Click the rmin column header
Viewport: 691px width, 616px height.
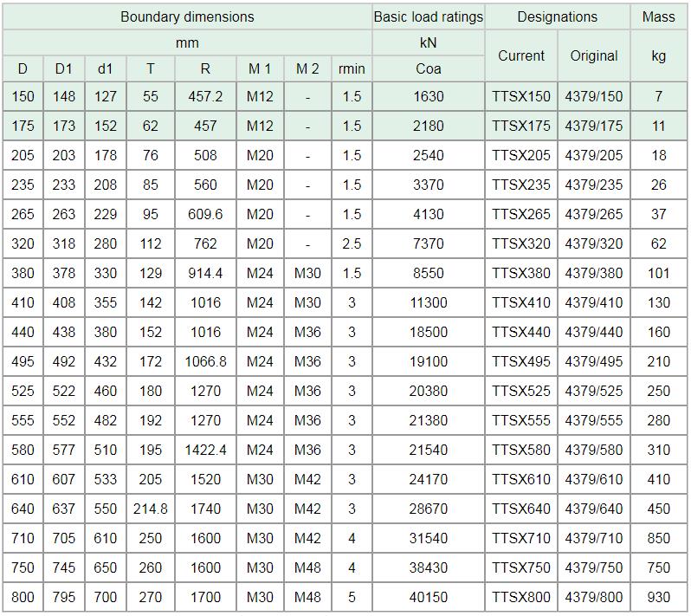(352, 68)
